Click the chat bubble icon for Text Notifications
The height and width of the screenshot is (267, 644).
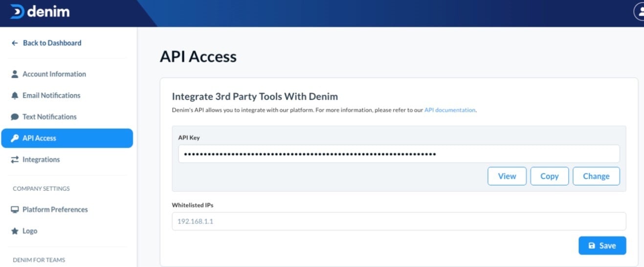15,117
